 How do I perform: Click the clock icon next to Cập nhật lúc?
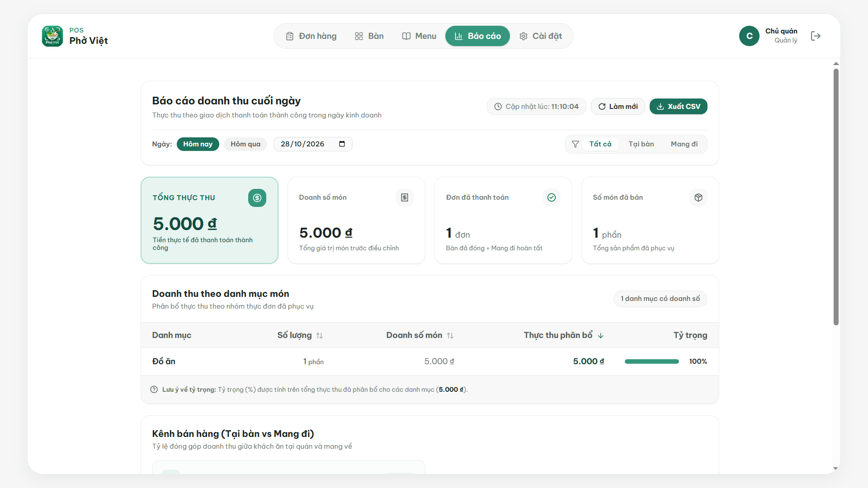pos(498,107)
